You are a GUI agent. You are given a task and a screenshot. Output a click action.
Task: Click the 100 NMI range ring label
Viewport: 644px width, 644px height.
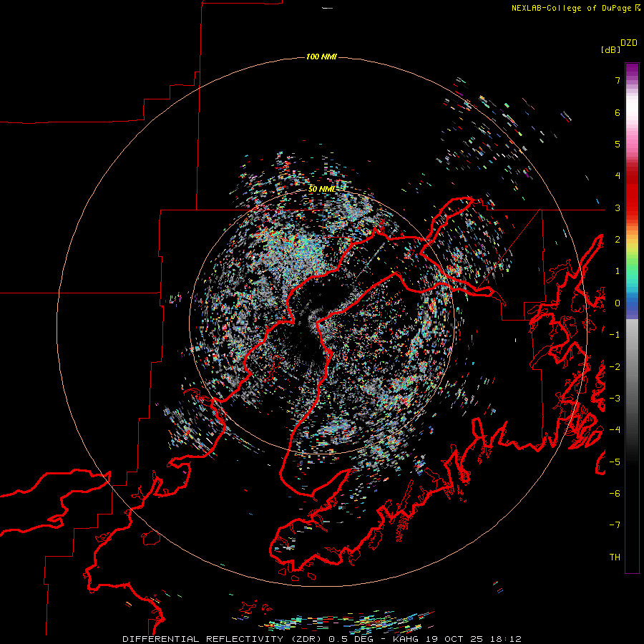[x=321, y=57]
